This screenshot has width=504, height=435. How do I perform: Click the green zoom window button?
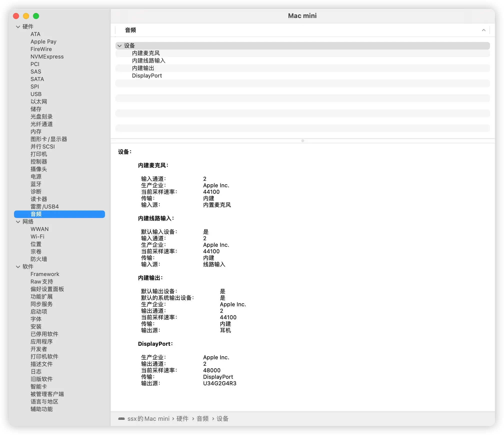pos(36,16)
